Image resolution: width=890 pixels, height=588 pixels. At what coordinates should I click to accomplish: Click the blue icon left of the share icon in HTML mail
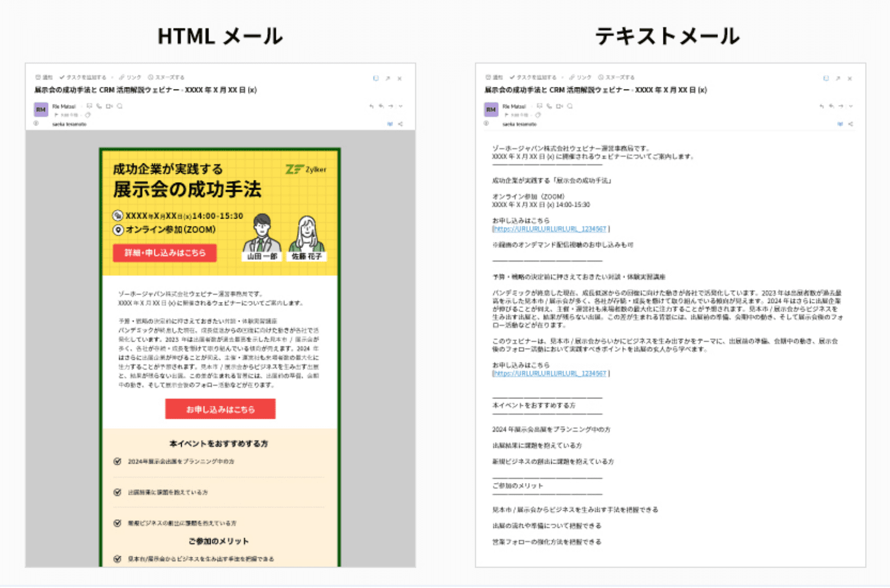pyautogui.click(x=390, y=124)
